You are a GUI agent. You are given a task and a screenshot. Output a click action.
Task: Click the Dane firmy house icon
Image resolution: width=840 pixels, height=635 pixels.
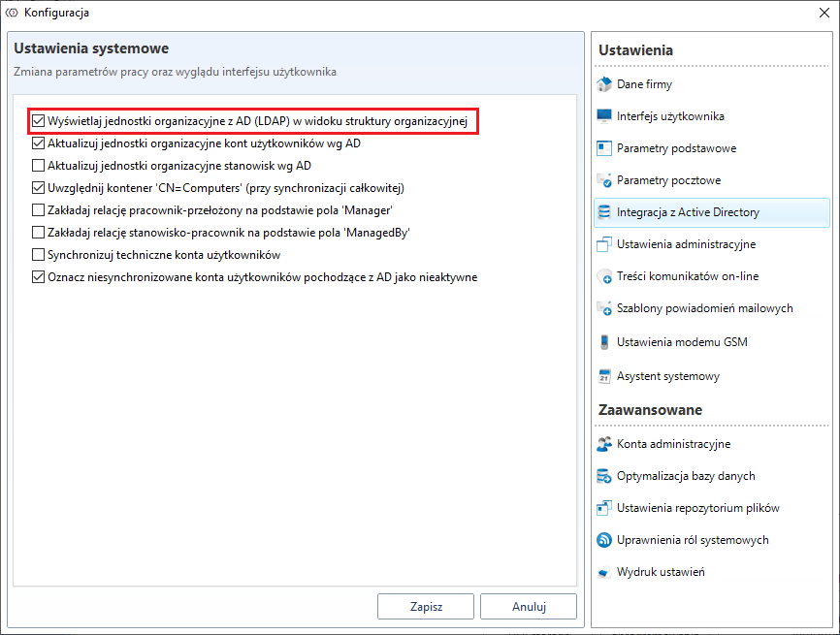click(603, 84)
